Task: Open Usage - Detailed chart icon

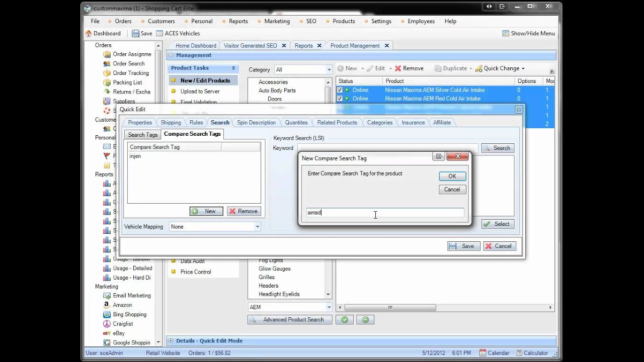Action: point(107,268)
